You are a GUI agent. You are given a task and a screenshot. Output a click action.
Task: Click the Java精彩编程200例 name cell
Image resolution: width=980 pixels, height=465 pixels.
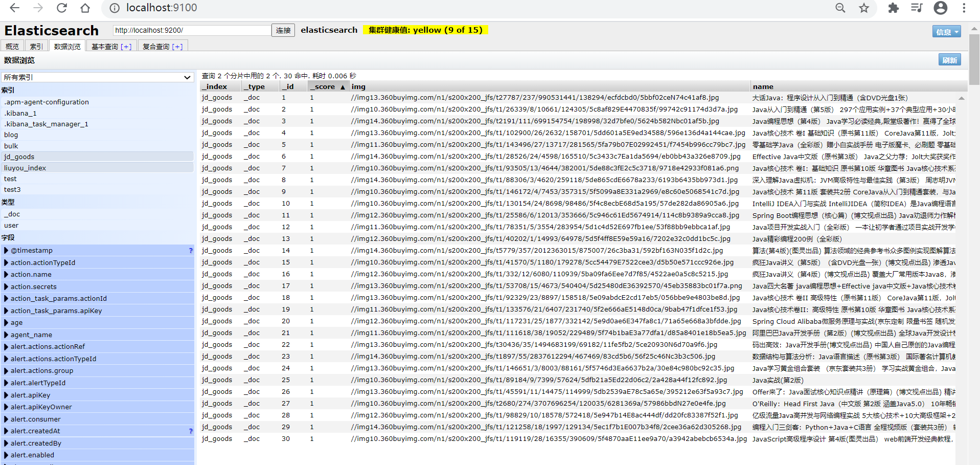796,239
